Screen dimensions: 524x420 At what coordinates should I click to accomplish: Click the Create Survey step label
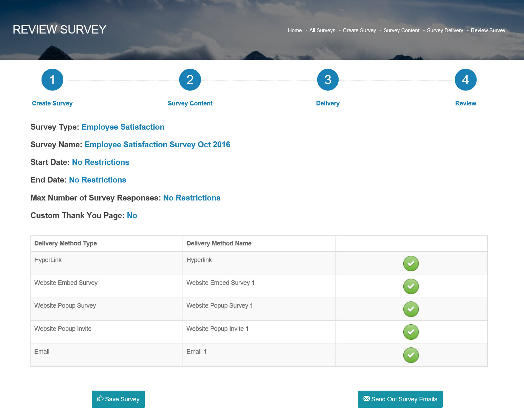tap(52, 103)
